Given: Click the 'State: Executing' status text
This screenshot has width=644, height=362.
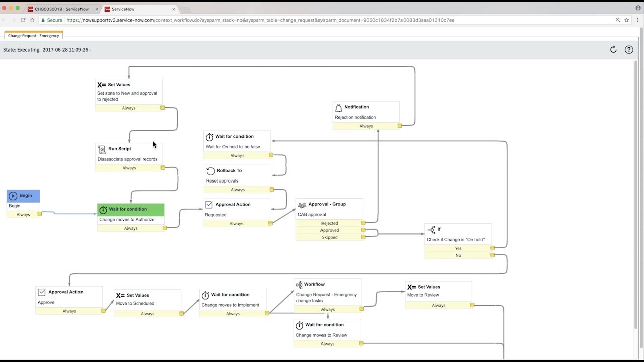Looking at the screenshot, I should [x=21, y=50].
